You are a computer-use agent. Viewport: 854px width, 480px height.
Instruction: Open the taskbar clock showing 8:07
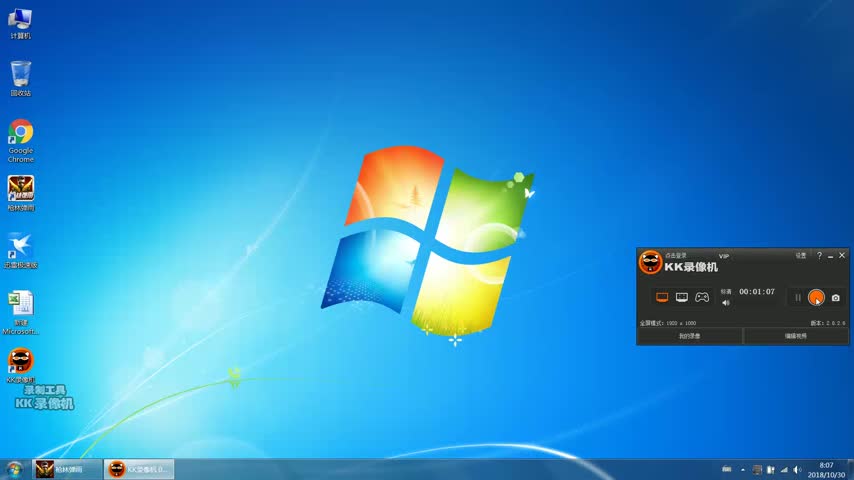(x=826, y=470)
